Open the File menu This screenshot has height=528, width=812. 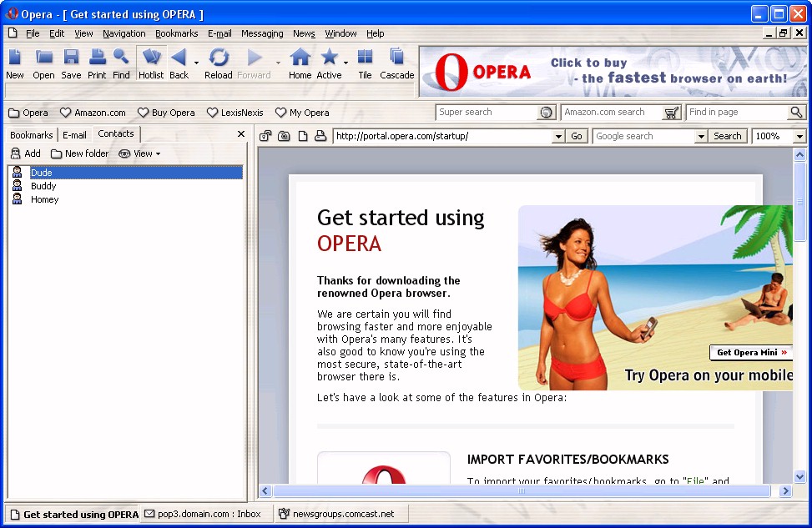[x=33, y=33]
